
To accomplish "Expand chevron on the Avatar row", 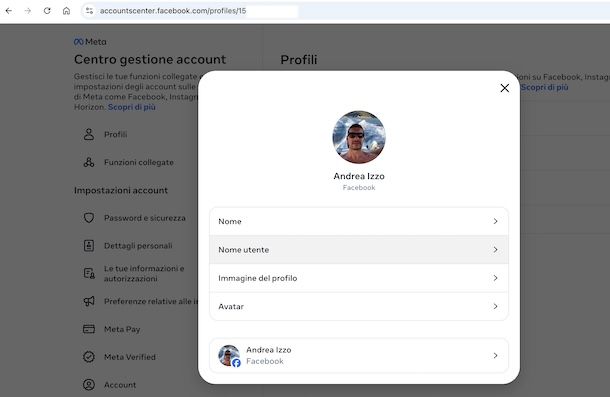I will click(x=495, y=307).
